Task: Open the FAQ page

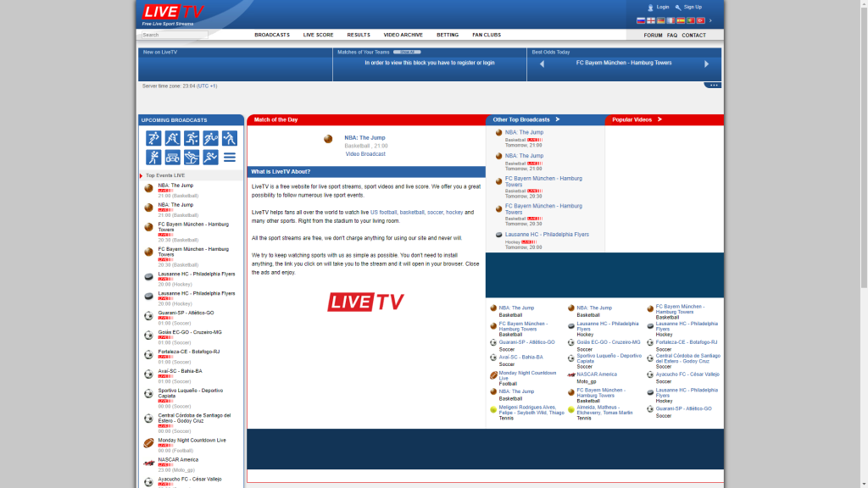Action: coord(672,36)
